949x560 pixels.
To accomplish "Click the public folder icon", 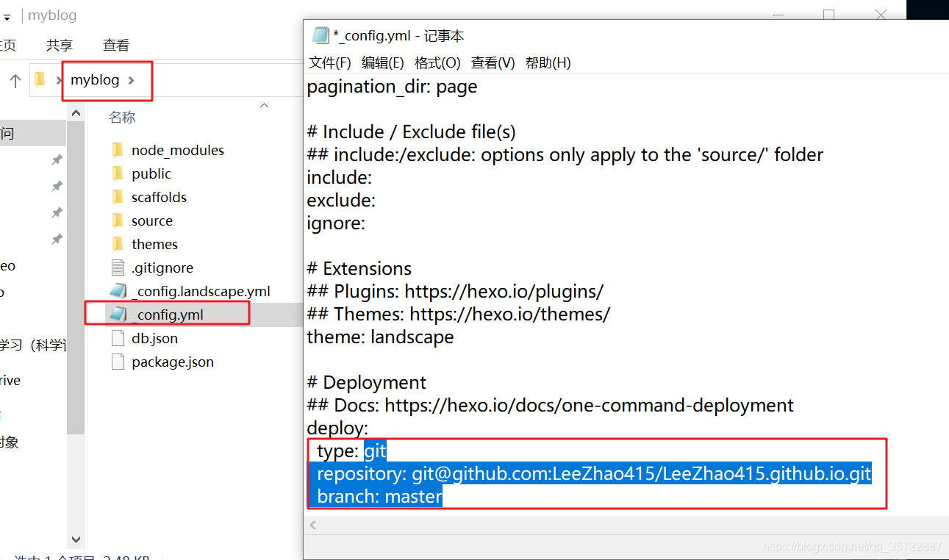I will coord(118,173).
